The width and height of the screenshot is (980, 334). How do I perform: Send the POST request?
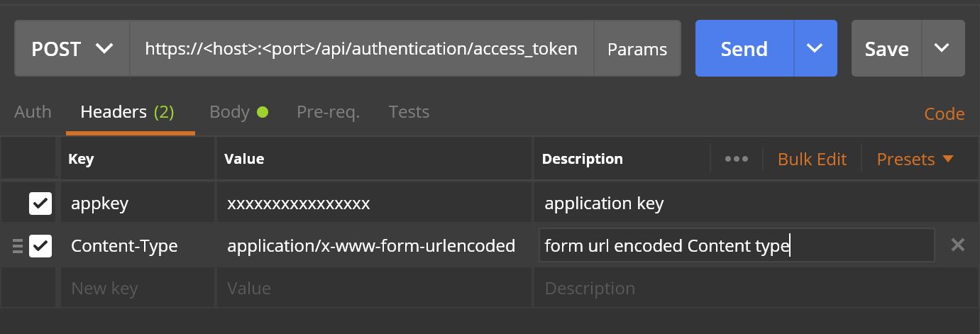(744, 49)
